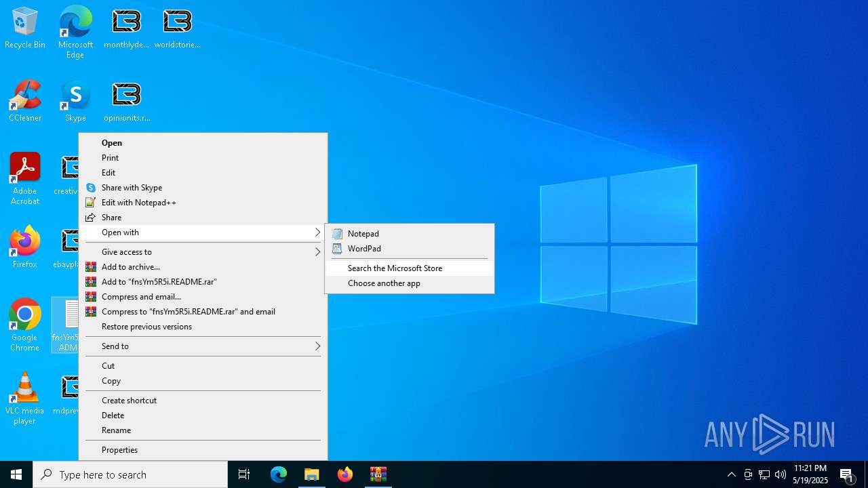Select the Adobe Acrobat desktop shortcut

click(x=25, y=180)
